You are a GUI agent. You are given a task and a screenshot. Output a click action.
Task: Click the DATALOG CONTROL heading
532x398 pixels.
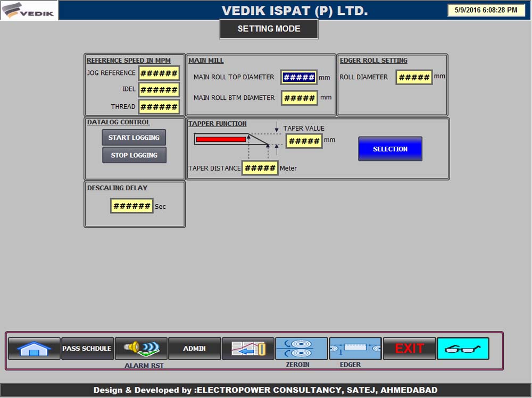click(x=119, y=122)
